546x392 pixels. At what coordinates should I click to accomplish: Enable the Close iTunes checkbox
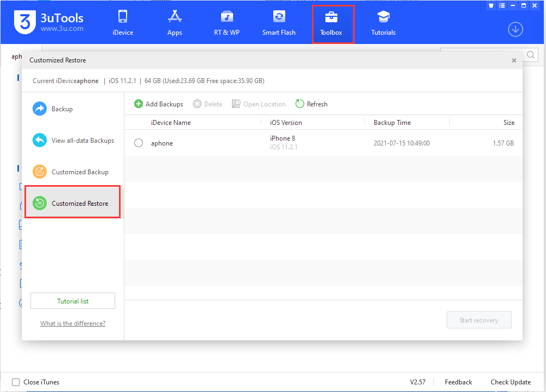click(x=16, y=382)
